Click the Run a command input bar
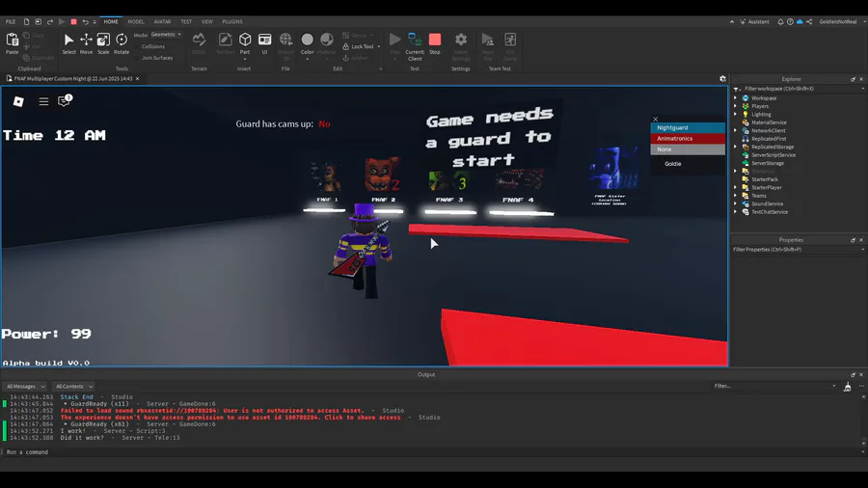The height and width of the screenshot is (488, 868). click(x=432, y=452)
